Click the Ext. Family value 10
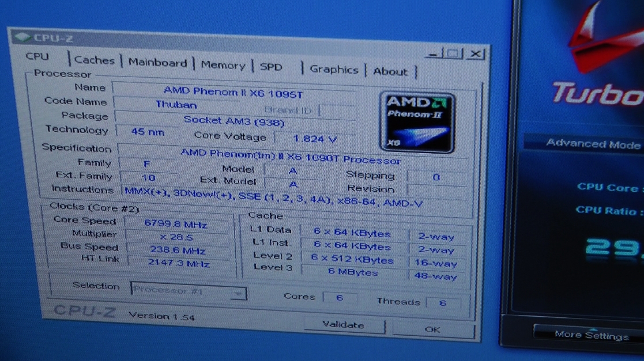 (148, 178)
